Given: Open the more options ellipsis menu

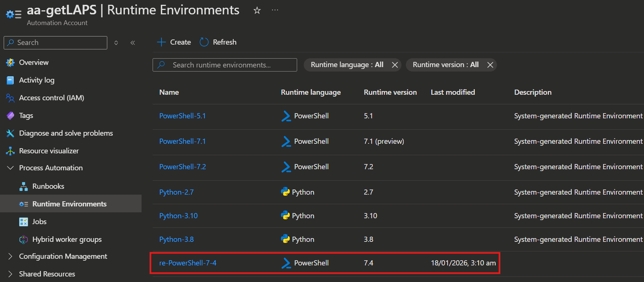Looking at the screenshot, I should 275,10.
